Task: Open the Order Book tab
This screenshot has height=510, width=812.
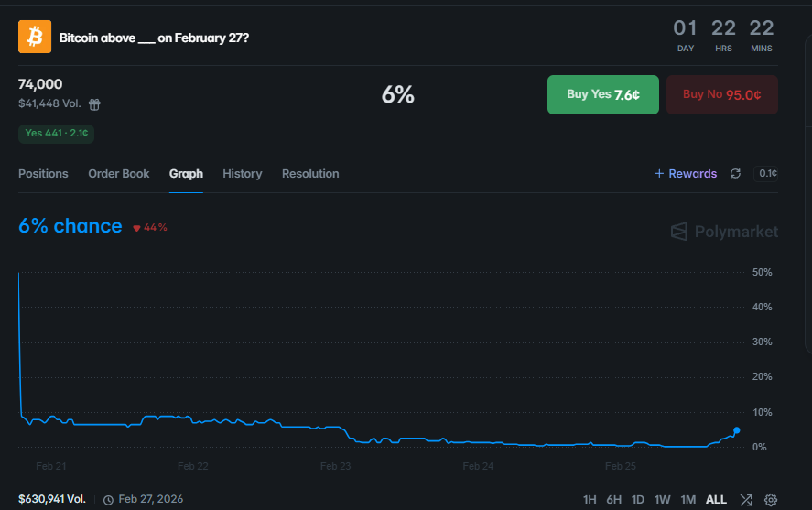Action: [119, 173]
